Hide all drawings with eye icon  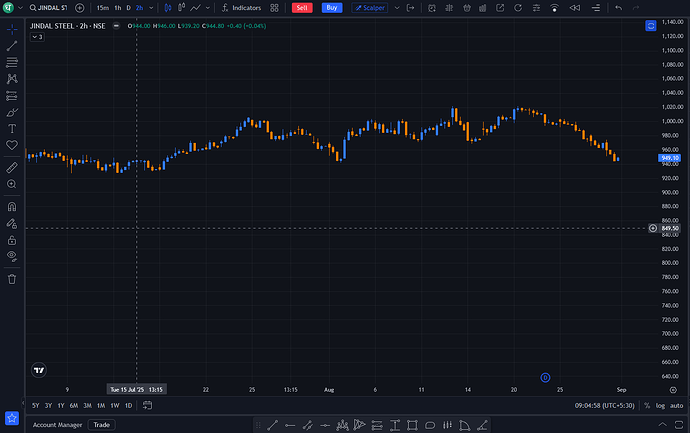12,256
